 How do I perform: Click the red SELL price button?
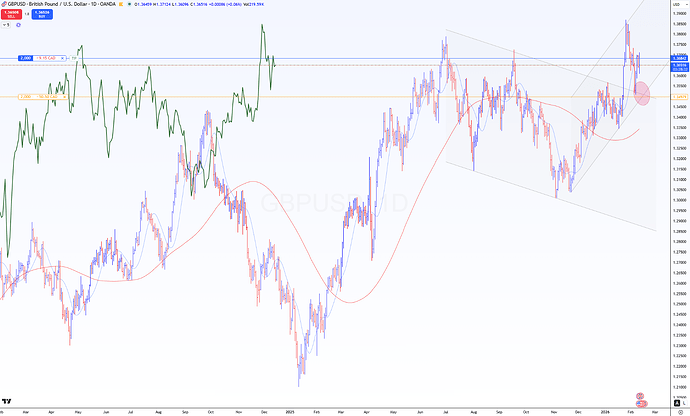click(x=11, y=14)
